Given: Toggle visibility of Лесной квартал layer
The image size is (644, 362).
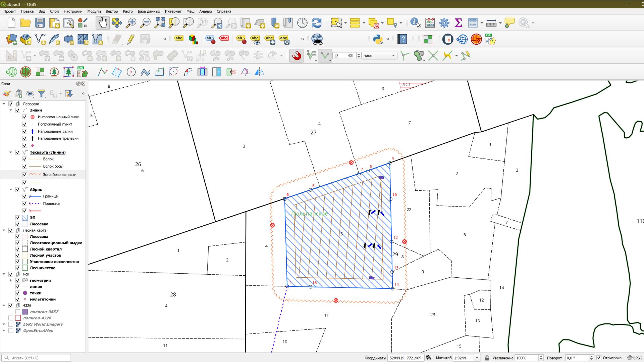Looking at the screenshot, I should pyautogui.click(x=18, y=249).
